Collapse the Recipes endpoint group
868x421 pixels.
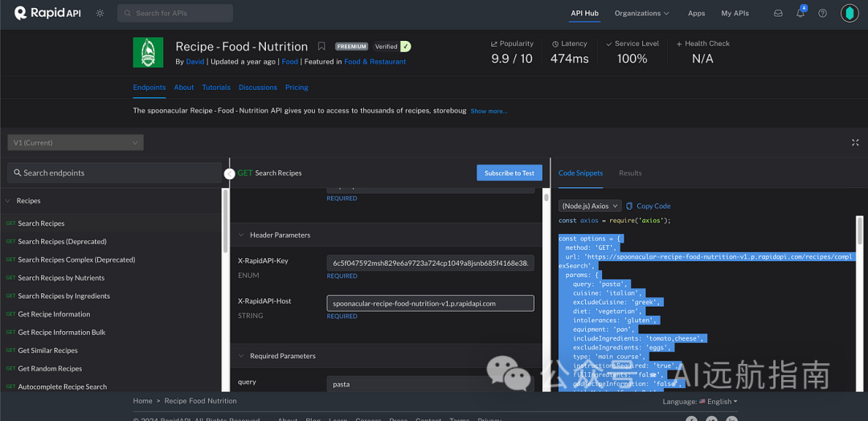tap(6, 201)
